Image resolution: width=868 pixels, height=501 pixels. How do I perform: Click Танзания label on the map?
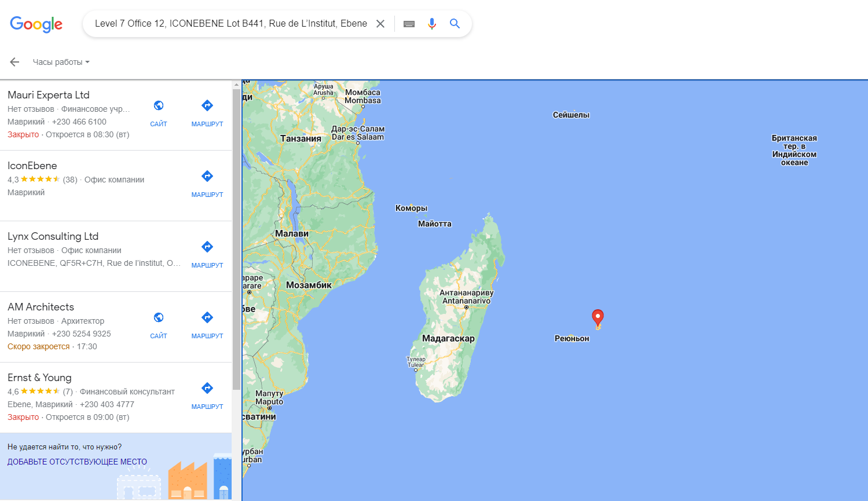(301, 138)
